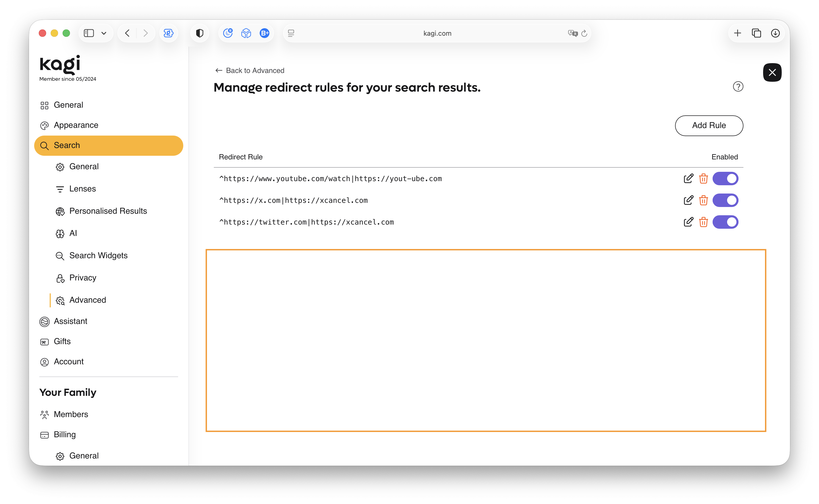The width and height of the screenshot is (819, 504).
Task: Click the Add Rule button
Action: click(709, 126)
